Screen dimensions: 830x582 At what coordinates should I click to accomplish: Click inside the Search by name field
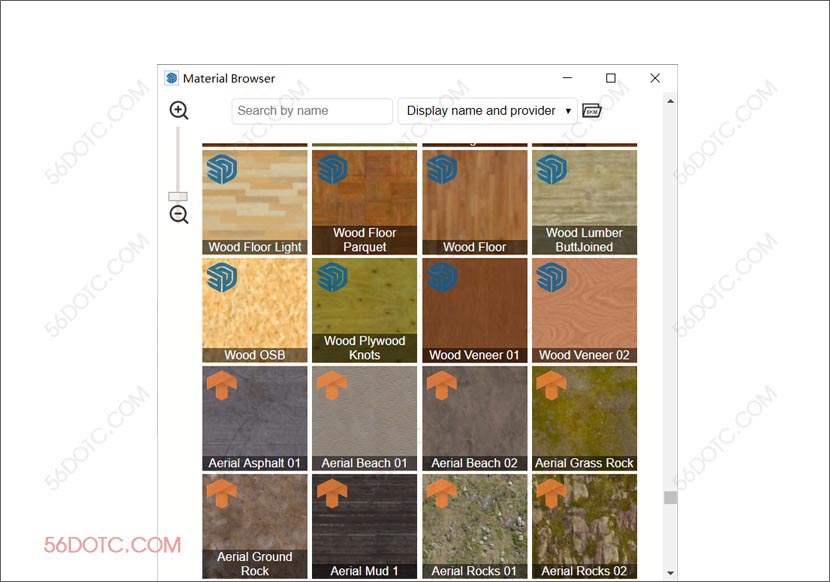point(311,111)
